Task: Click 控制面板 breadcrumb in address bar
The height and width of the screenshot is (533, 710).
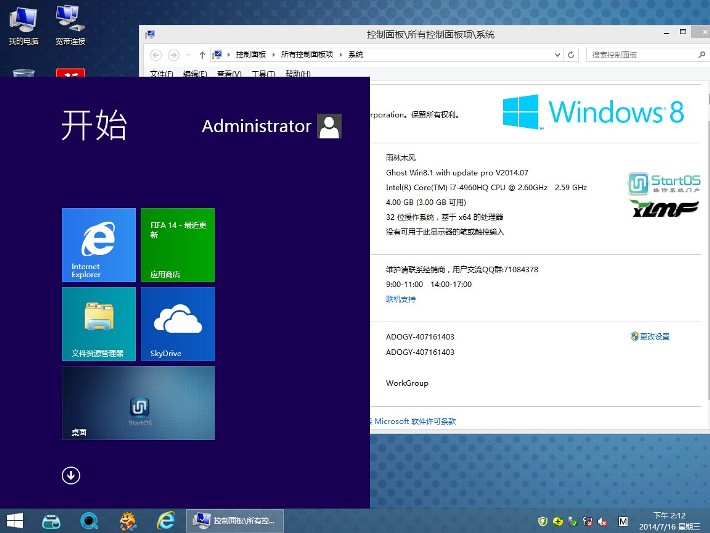Action: (x=250, y=54)
